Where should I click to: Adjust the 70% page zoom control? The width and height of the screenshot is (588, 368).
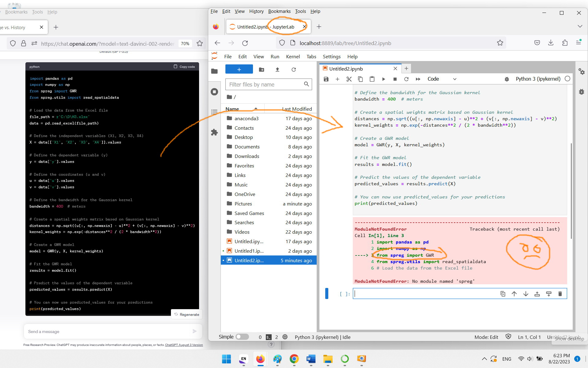tap(185, 44)
